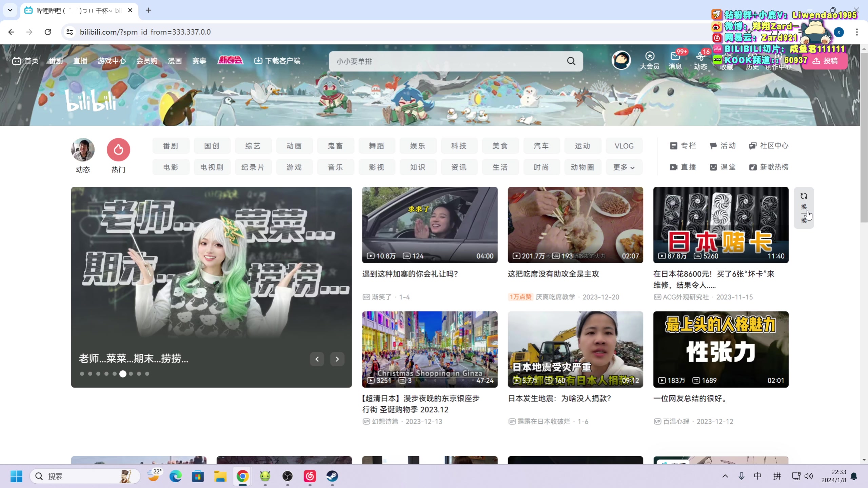Show next carousel slide with right chevron
Viewport: 868px width, 488px height.
pyautogui.click(x=337, y=359)
